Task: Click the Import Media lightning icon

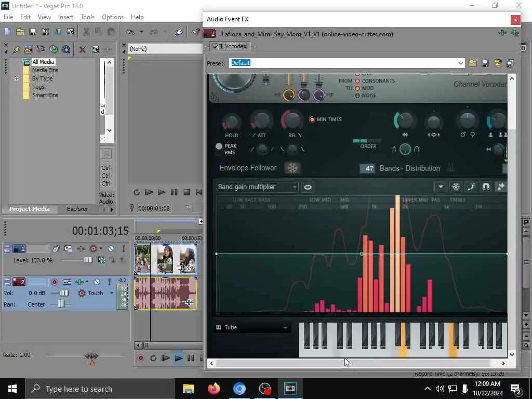Action: click(16, 49)
